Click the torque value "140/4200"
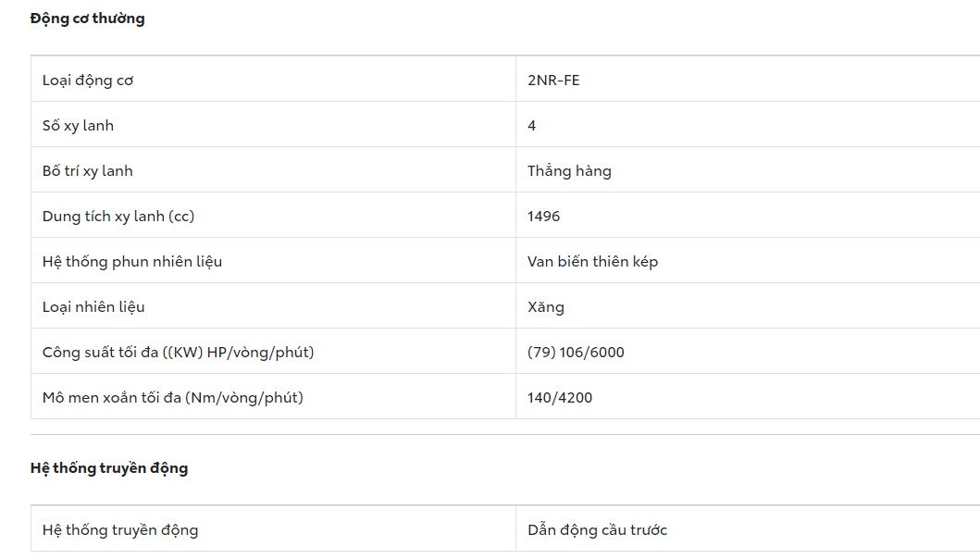Viewport: 980px width, 559px height. [560, 398]
